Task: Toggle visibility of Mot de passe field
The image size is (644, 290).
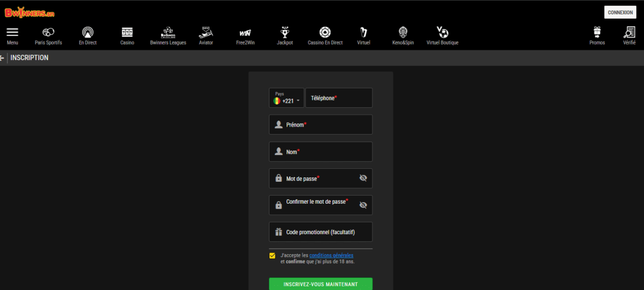Action: click(x=363, y=178)
